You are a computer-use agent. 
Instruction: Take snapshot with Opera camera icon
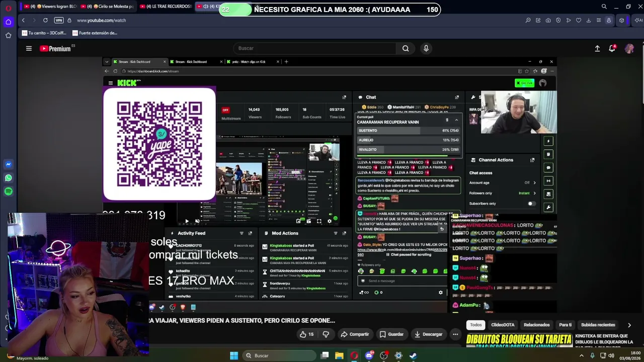tap(548, 20)
